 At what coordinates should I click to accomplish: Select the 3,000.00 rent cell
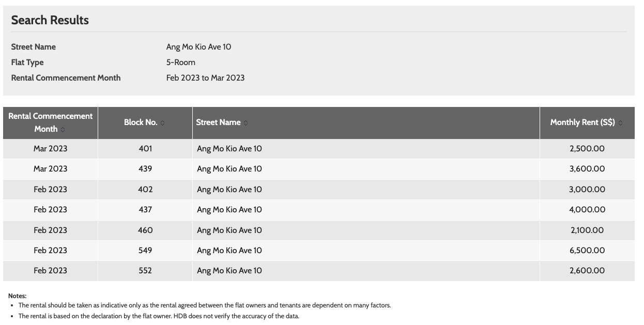click(x=587, y=190)
